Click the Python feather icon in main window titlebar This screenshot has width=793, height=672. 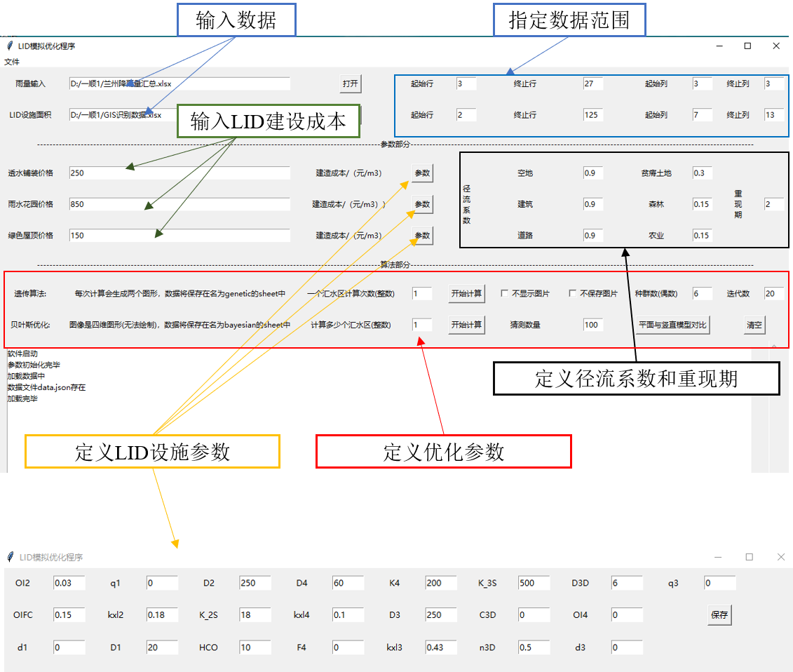point(10,46)
